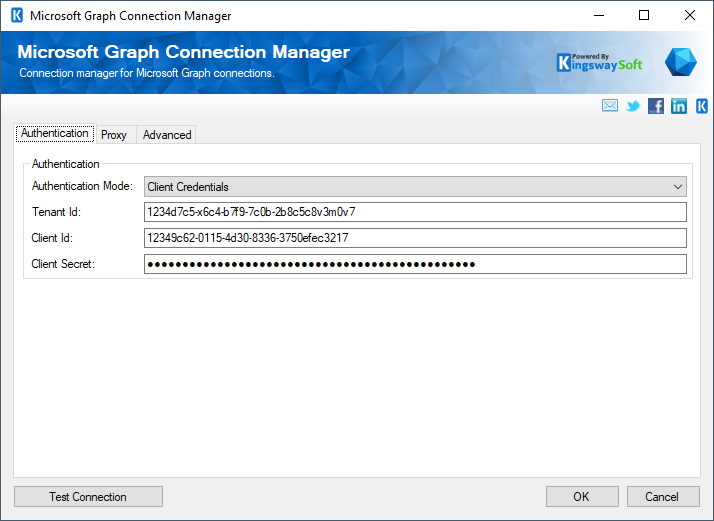Open the Facebook icon
The image size is (714, 521).
656,106
